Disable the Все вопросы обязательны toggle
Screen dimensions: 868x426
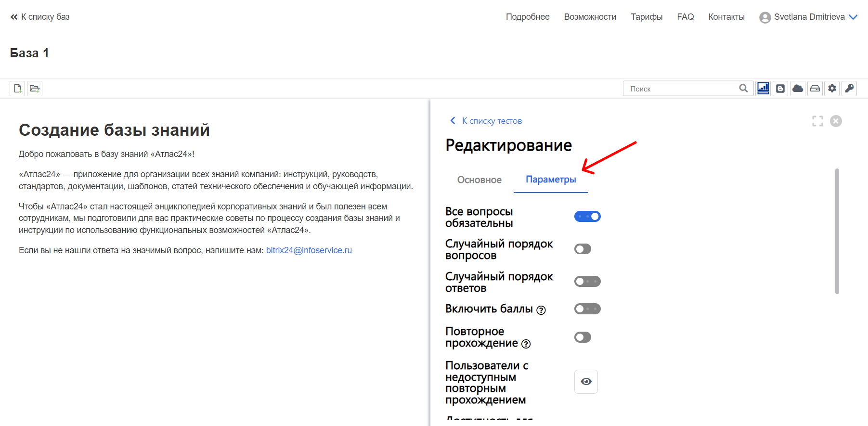[587, 217]
